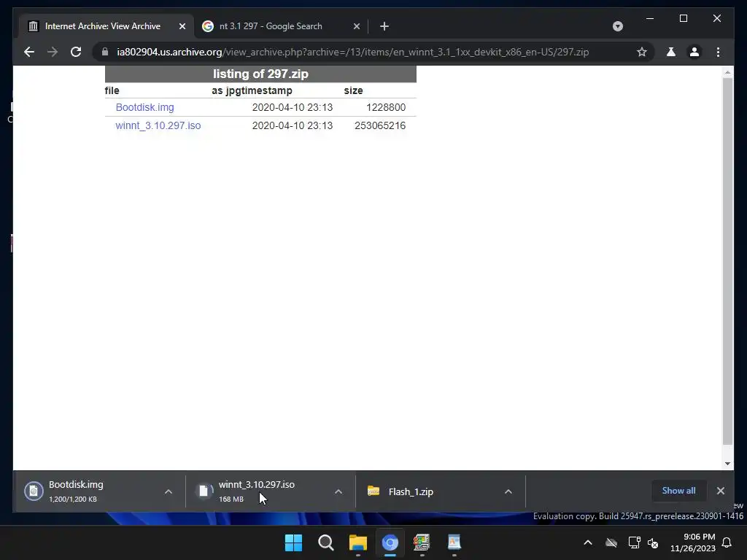Viewport: 747px width, 560px height.
Task: Open notifications bell
Action: click(727, 542)
